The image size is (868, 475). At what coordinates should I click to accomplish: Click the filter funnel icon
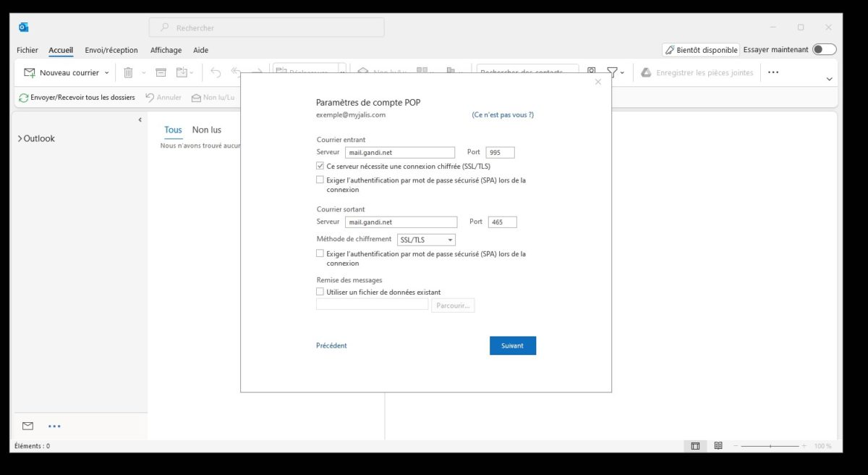(x=612, y=72)
